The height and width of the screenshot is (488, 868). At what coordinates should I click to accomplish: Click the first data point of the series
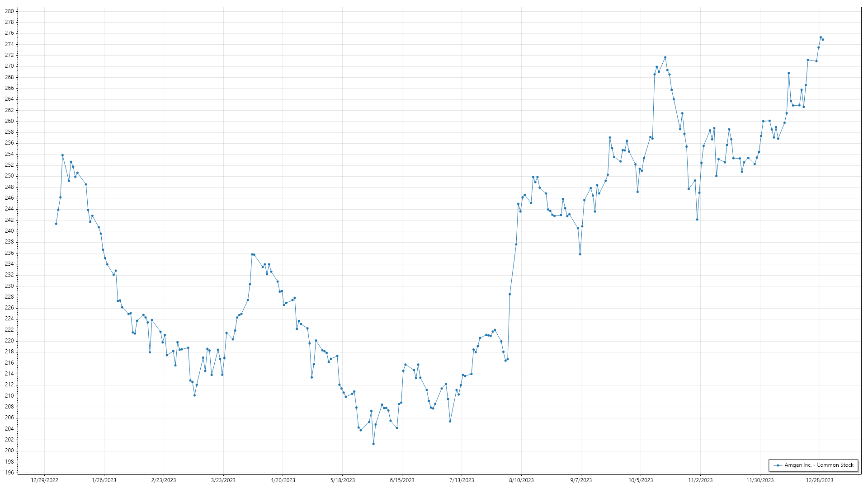pos(56,224)
